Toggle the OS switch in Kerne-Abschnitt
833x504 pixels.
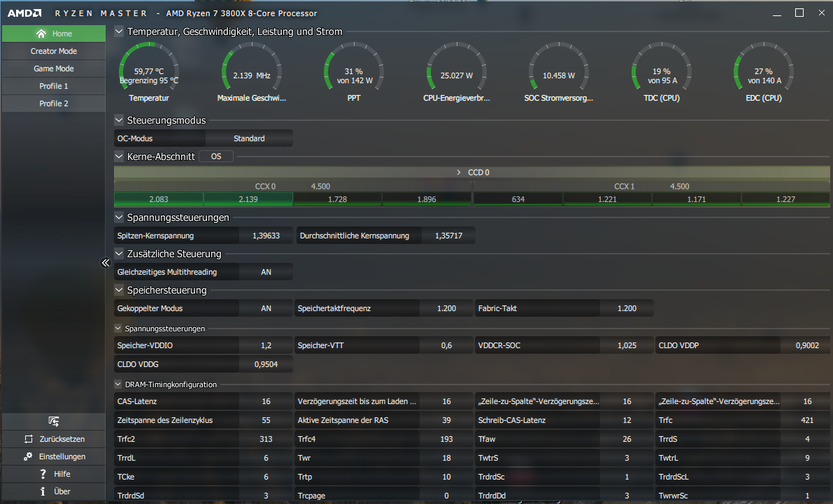click(x=216, y=157)
